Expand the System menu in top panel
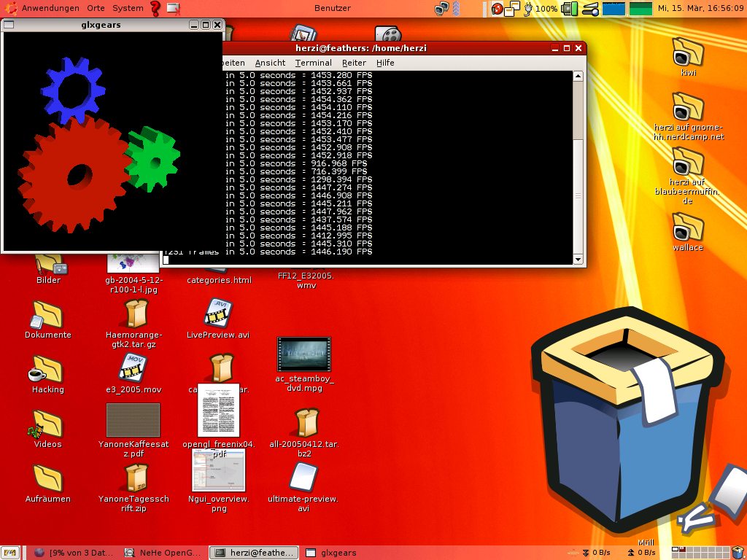Image resolution: width=747 pixels, height=560 pixels. pyautogui.click(x=128, y=9)
